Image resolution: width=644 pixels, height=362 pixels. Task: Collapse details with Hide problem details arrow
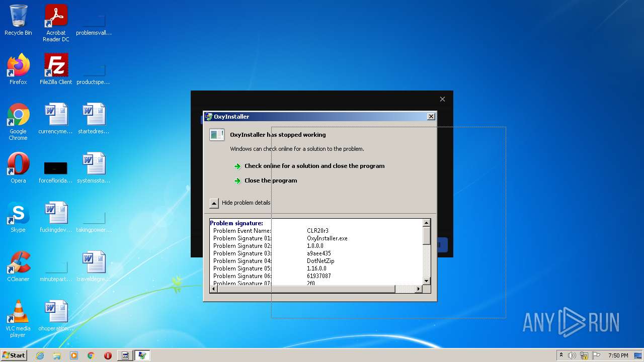tap(214, 203)
